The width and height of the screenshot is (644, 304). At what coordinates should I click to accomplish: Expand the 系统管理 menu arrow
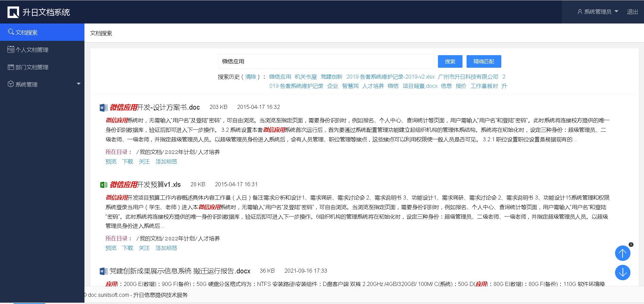click(79, 84)
